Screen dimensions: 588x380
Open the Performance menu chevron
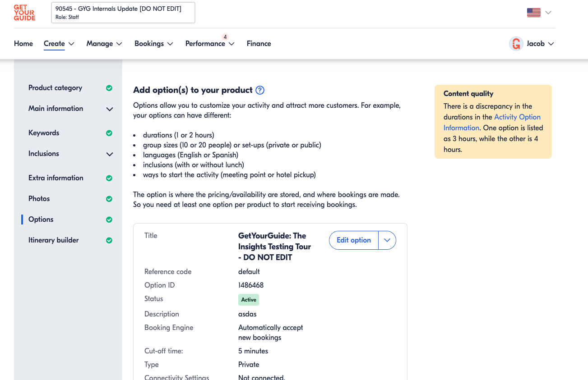coord(231,44)
